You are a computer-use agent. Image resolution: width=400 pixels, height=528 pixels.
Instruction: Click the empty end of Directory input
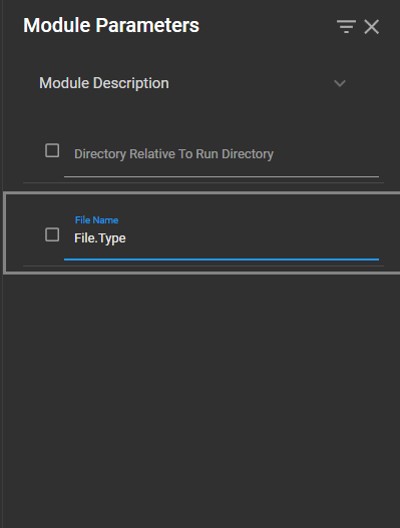point(326,154)
